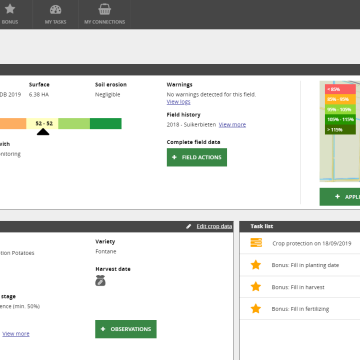The width and height of the screenshot is (360, 360).
Task: Click the harvest date weight icon
Action: click(x=100, y=281)
